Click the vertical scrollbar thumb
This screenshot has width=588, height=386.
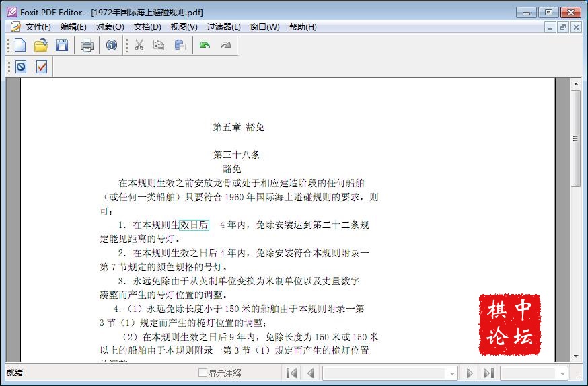(576, 139)
